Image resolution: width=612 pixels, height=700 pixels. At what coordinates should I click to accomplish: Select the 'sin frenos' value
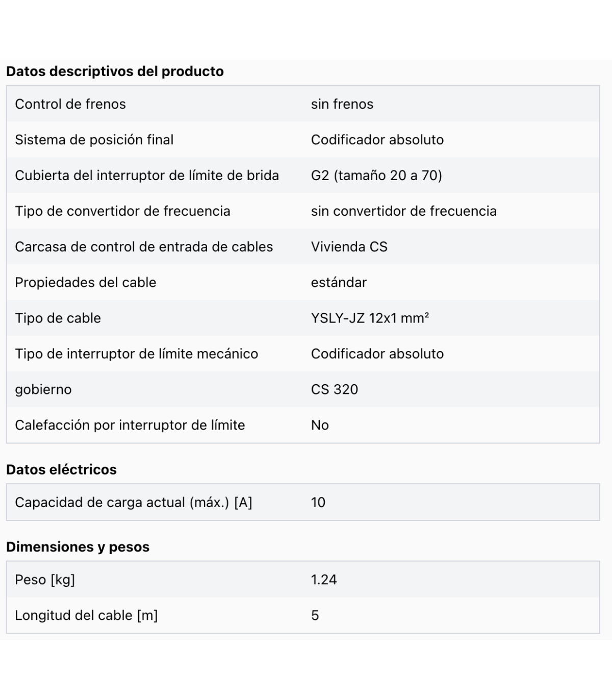click(x=342, y=104)
